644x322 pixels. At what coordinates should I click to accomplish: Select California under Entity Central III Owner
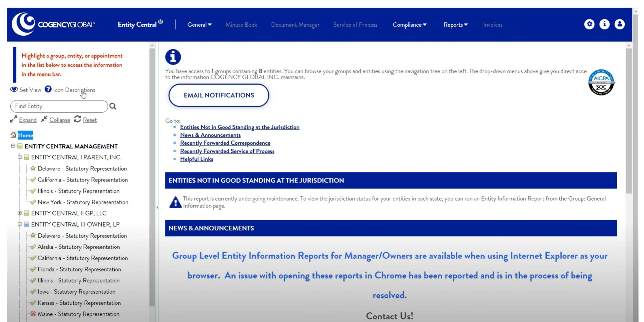pyautogui.click(x=83, y=258)
